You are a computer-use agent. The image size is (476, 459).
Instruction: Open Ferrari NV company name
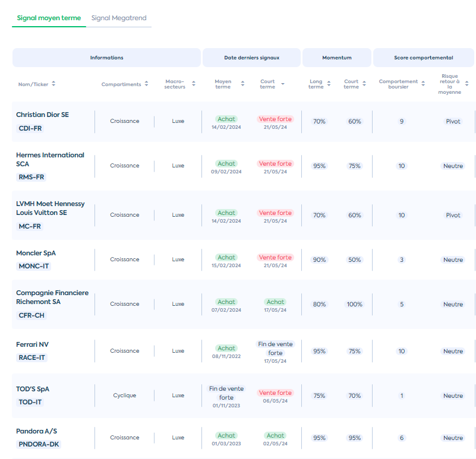(x=32, y=344)
